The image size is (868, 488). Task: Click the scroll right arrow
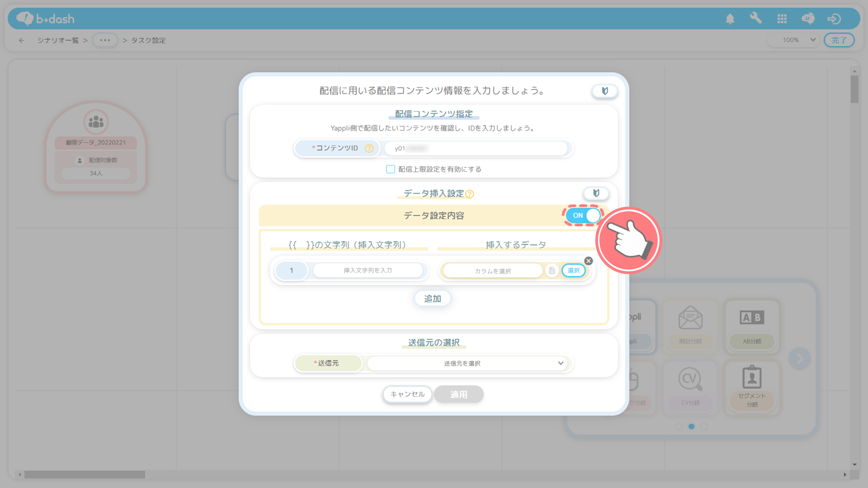tap(845, 475)
